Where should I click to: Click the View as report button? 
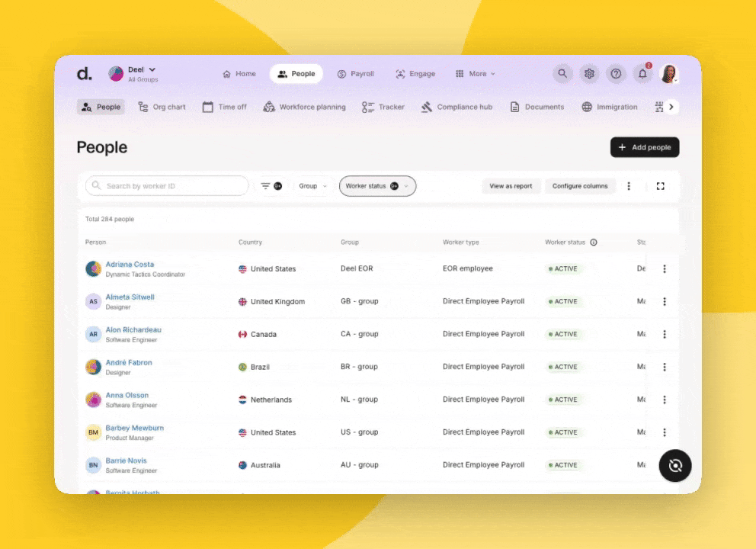pos(511,186)
